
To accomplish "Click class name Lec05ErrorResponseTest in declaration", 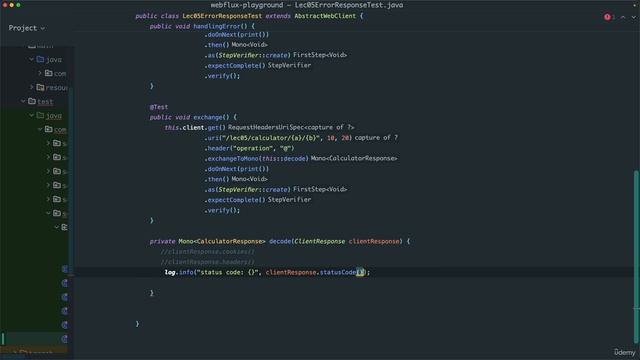I will [222, 16].
